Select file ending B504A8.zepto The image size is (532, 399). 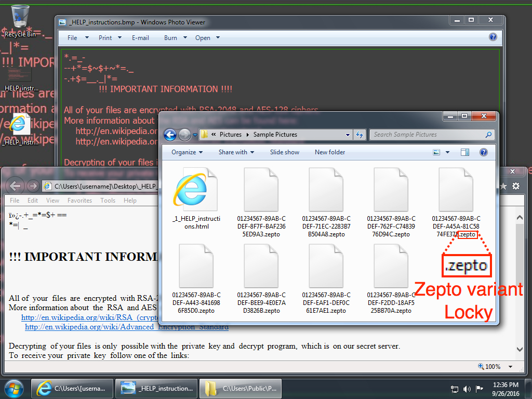(x=326, y=203)
